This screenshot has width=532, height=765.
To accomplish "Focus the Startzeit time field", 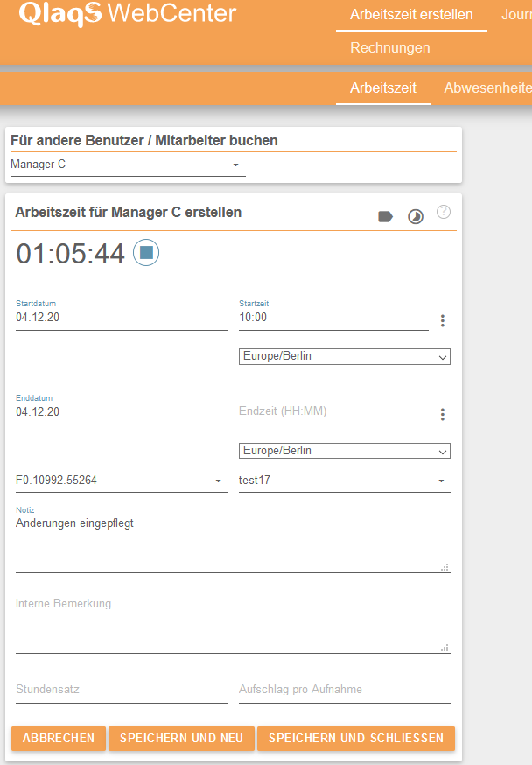I will coord(333,318).
